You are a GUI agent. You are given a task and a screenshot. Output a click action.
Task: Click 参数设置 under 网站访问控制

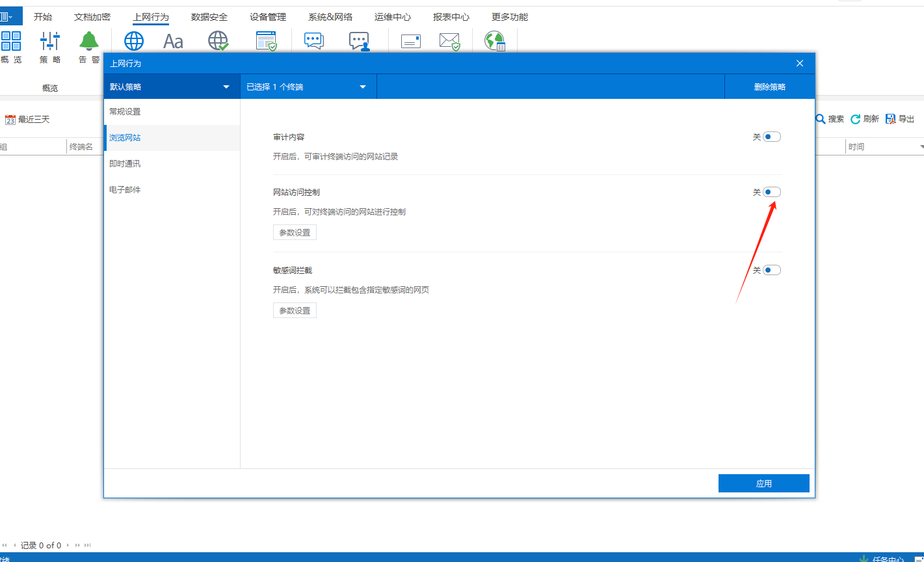tap(295, 232)
